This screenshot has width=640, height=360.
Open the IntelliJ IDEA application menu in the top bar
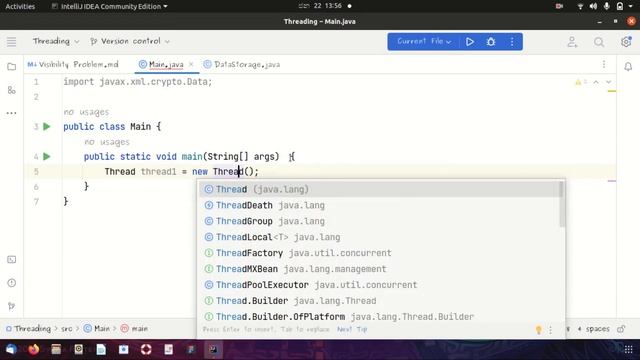pos(109,6)
